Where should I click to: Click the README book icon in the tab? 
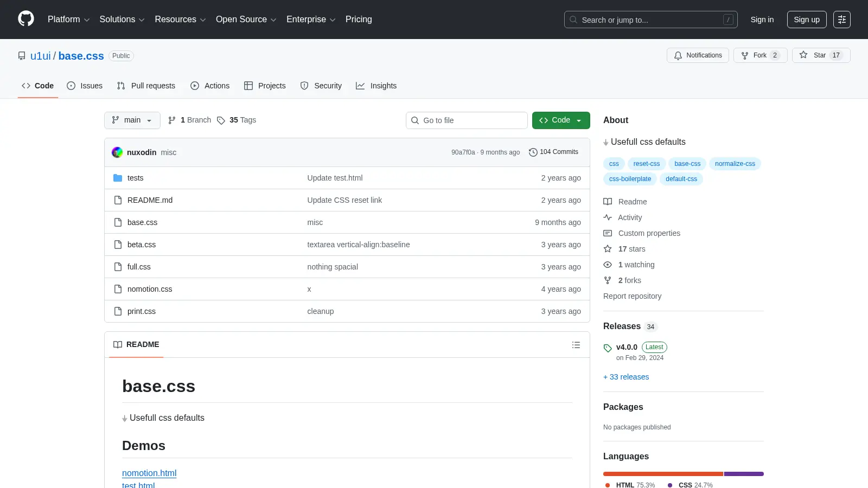click(118, 345)
